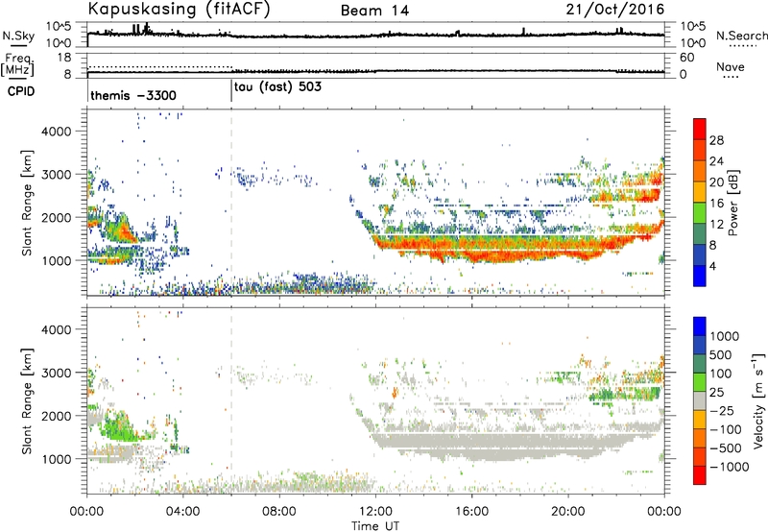
Task: Click the 'Velocity [m s-1]' colorbar label
Action: (x=757, y=400)
